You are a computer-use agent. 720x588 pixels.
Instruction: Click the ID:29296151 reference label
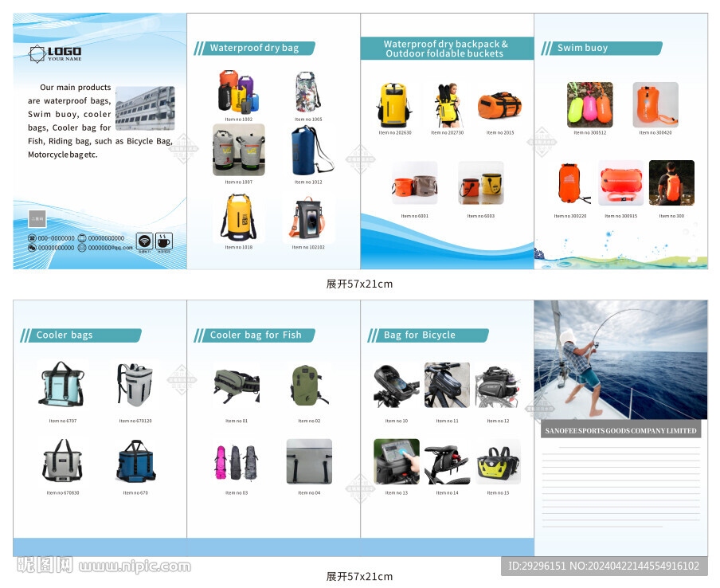[x=538, y=566]
